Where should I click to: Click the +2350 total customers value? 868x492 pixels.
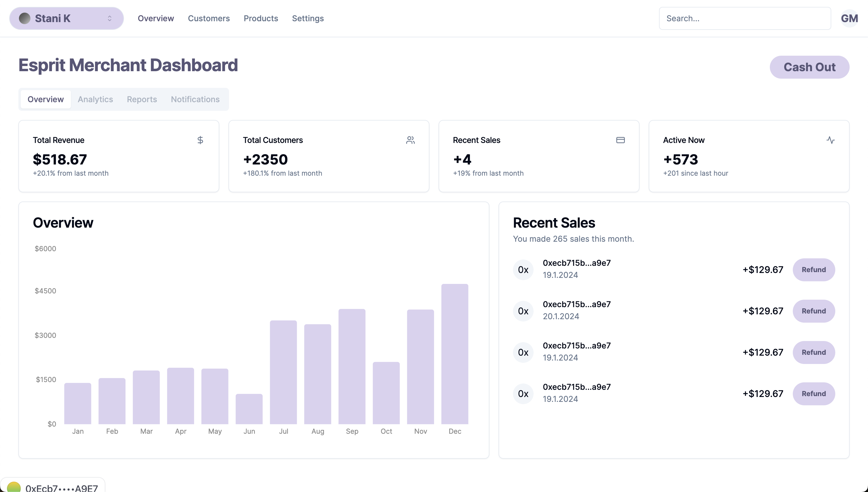click(x=265, y=160)
